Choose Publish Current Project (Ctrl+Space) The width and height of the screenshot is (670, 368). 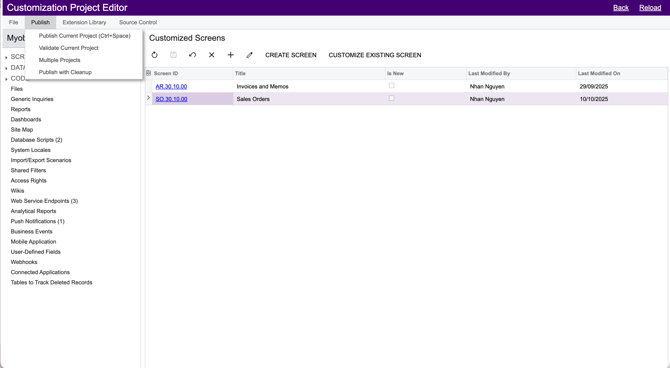(84, 36)
